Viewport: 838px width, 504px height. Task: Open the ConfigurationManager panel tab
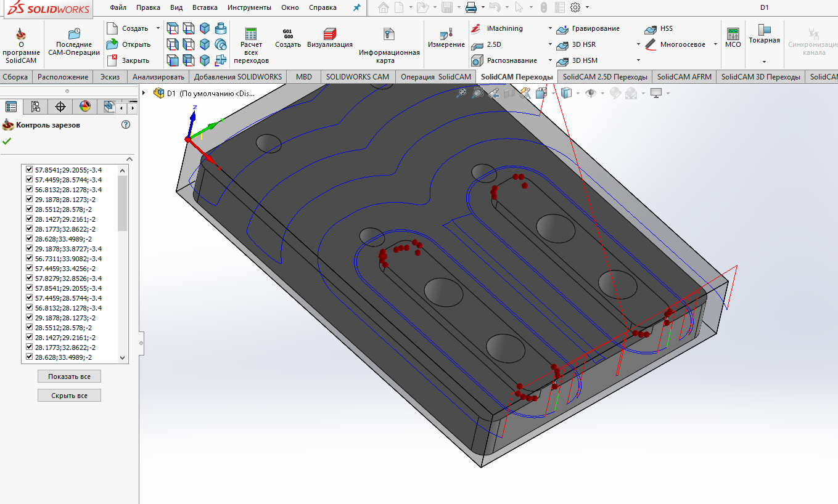click(36, 106)
